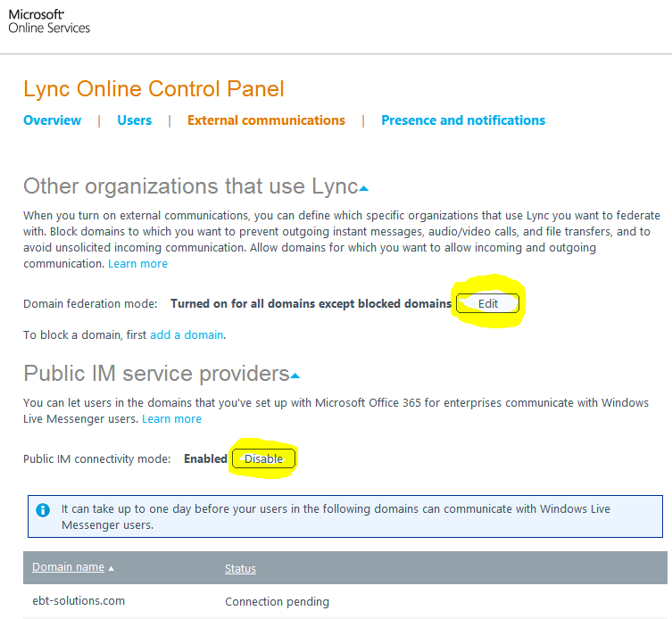Click Edit for domain federation mode
Screen dimensions: 672x619
point(488,304)
